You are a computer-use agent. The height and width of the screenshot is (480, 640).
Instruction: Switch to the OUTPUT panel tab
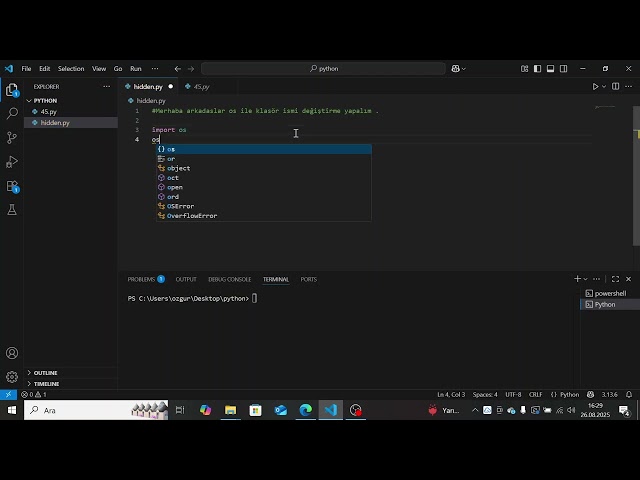[186, 279]
